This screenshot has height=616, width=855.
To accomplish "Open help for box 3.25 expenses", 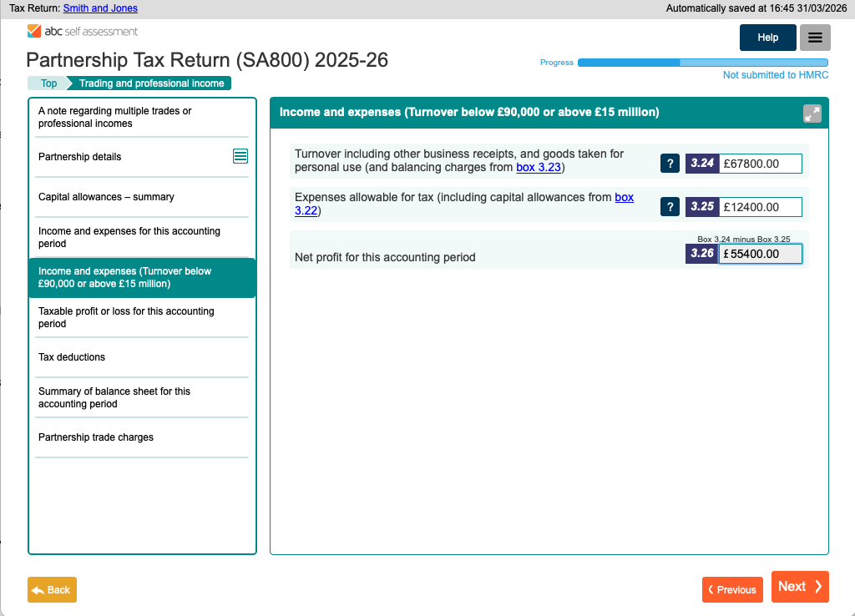I will click(x=670, y=207).
